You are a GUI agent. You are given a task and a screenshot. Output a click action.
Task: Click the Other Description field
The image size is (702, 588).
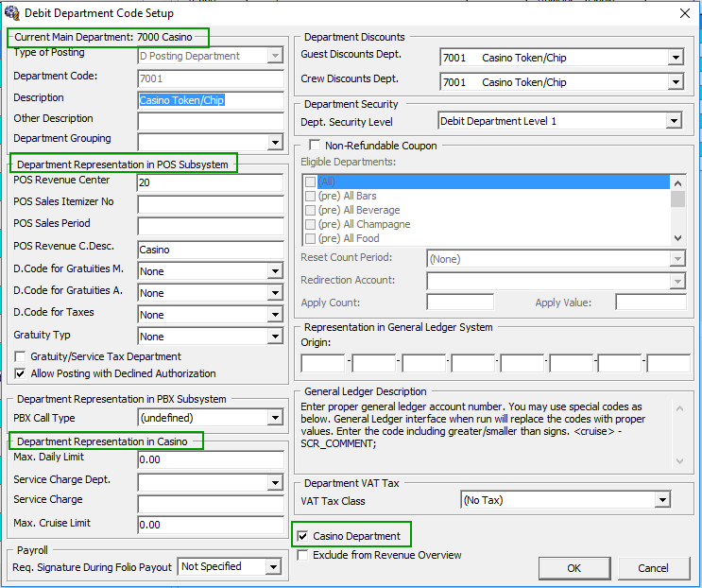click(x=211, y=121)
